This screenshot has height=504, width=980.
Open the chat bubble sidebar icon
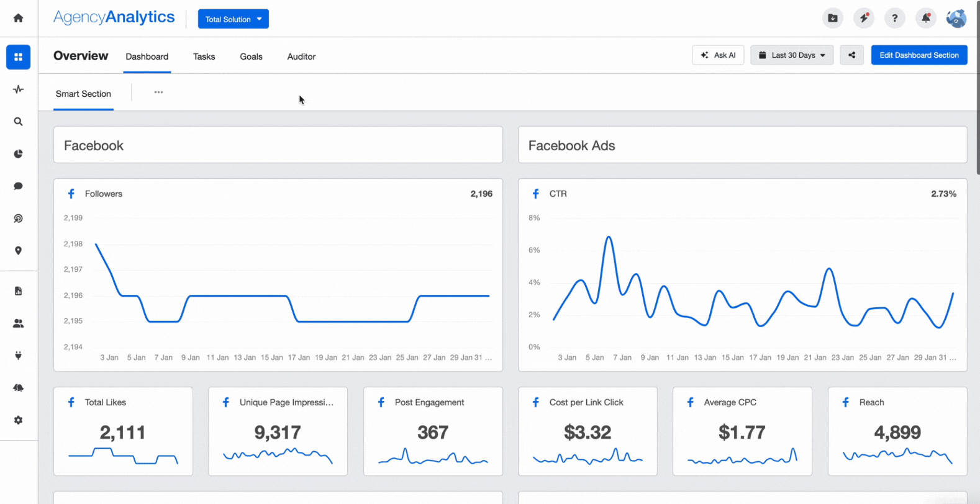[x=18, y=186]
